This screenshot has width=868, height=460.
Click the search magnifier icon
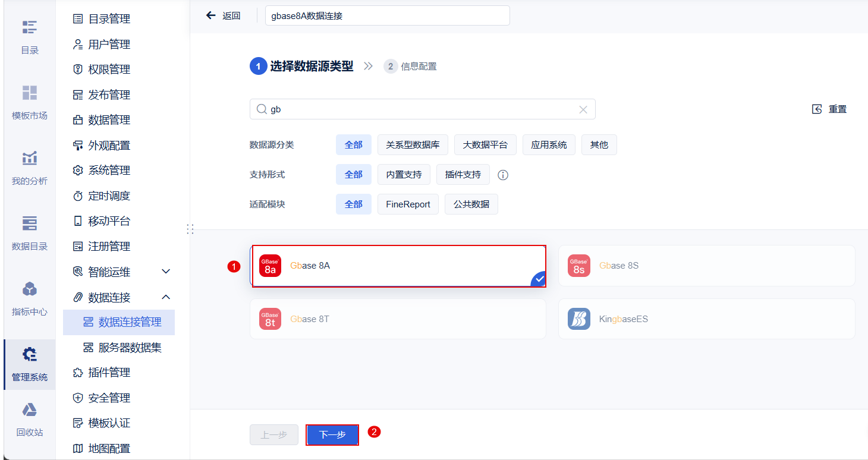pos(261,109)
